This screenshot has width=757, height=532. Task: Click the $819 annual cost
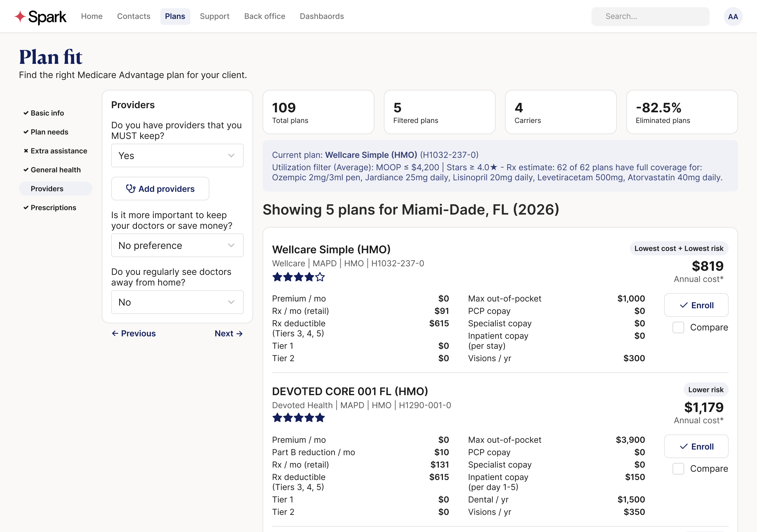click(x=708, y=266)
